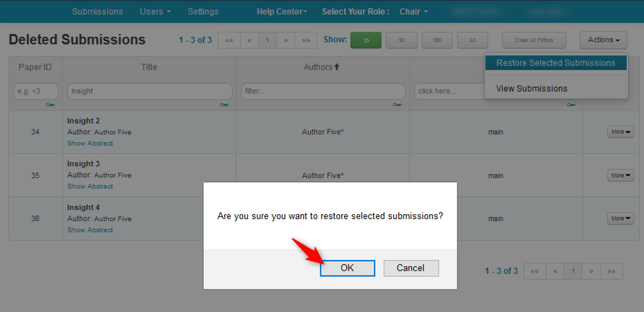This screenshot has height=312, width=644.
Task: Show 50 items per page
Action: [401, 40]
